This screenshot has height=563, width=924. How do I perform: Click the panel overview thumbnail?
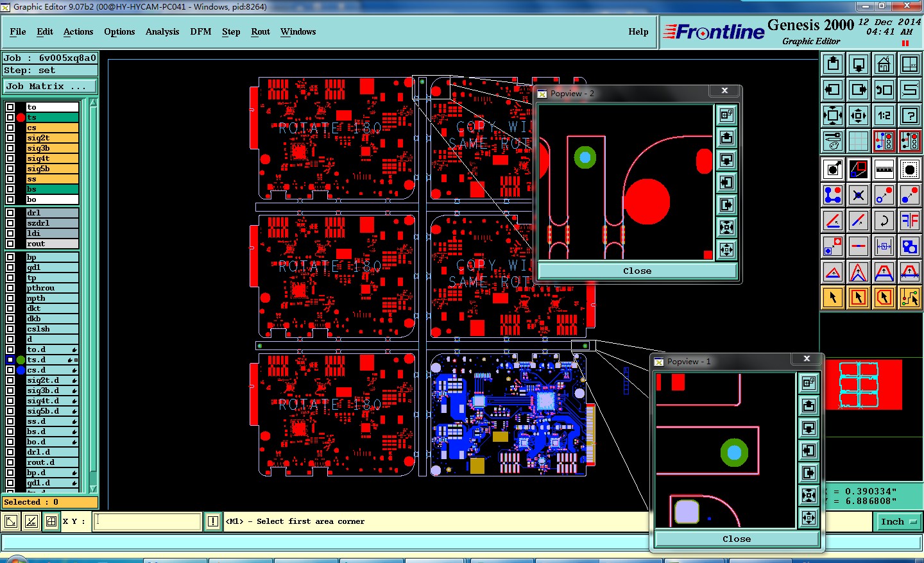(x=864, y=384)
